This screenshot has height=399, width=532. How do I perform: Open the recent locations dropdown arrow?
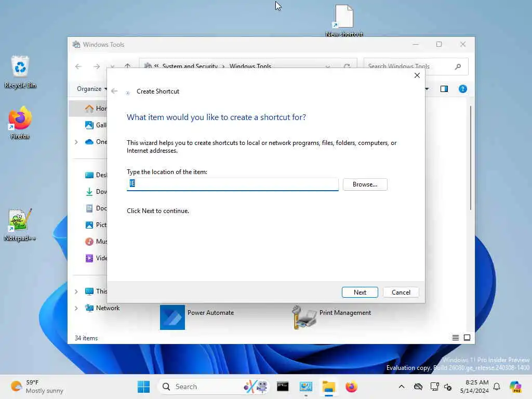[112, 66]
